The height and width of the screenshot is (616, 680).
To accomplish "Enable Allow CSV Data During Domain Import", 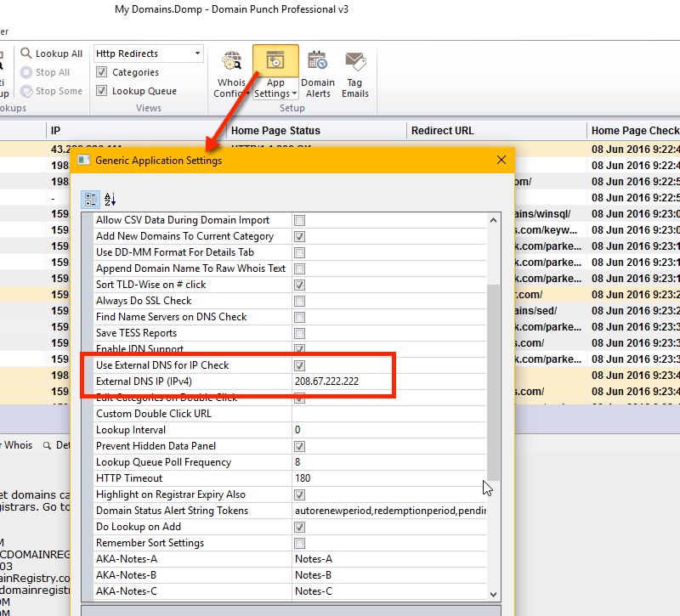I will 299,221.
